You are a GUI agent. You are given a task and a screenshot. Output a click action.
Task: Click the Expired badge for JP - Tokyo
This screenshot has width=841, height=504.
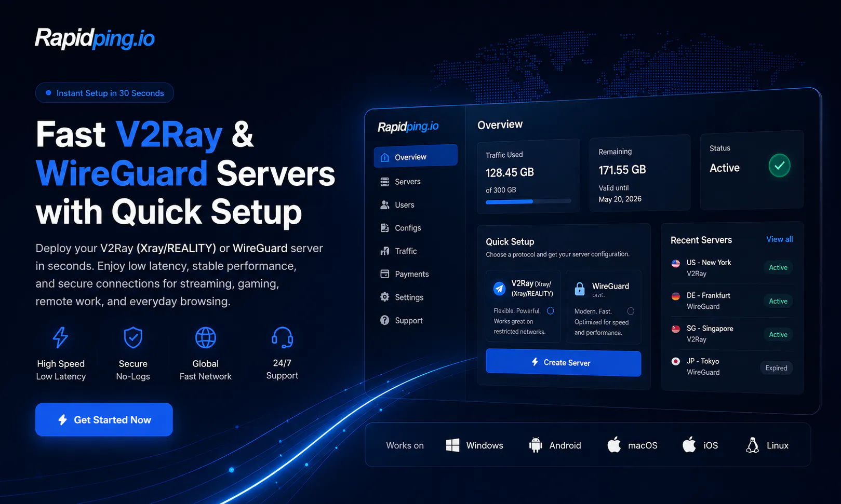776,368
